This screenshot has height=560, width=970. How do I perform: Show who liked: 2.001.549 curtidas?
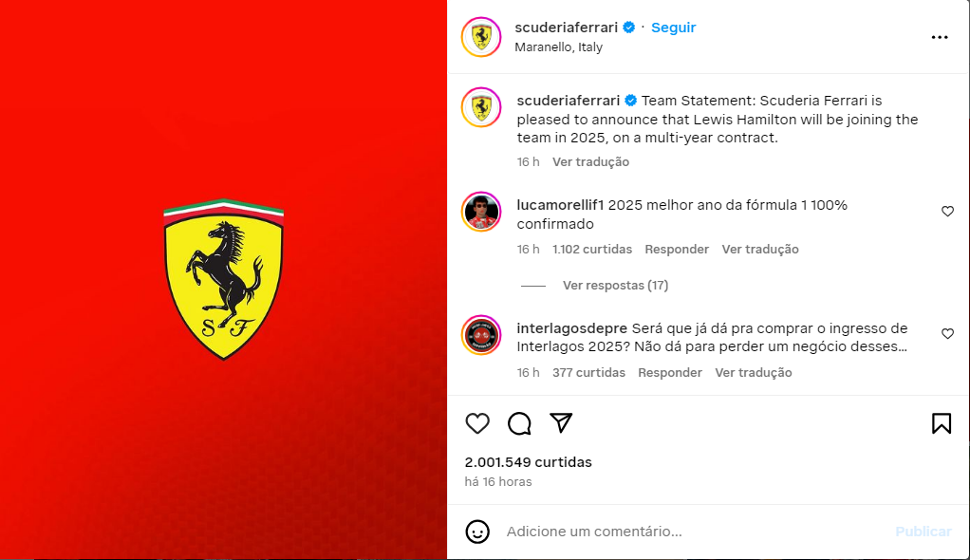(x=529, y=462)
